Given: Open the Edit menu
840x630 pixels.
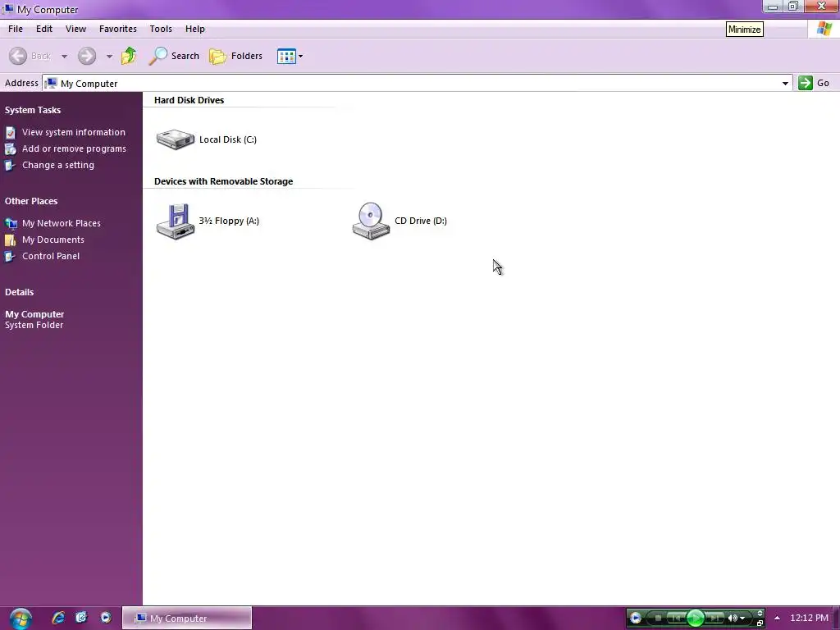Looking at the screenshot, I should pos(44,29).
